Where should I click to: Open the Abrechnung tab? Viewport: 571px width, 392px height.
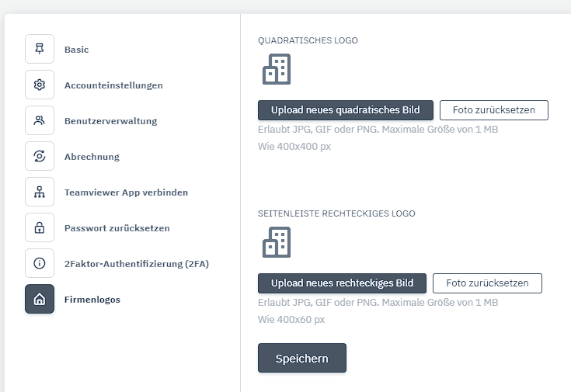pos(92,157)
